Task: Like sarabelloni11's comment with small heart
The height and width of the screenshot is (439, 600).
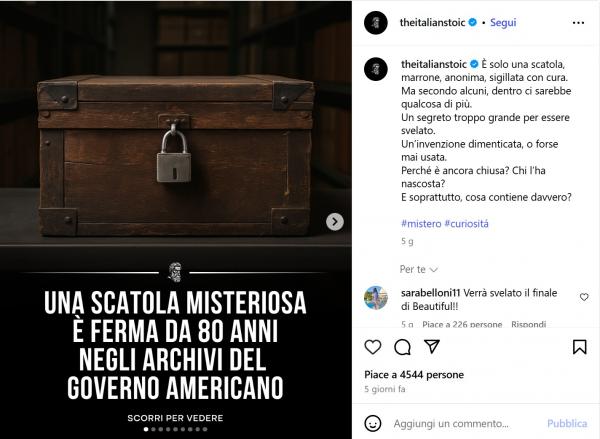Action: [584, 297]
